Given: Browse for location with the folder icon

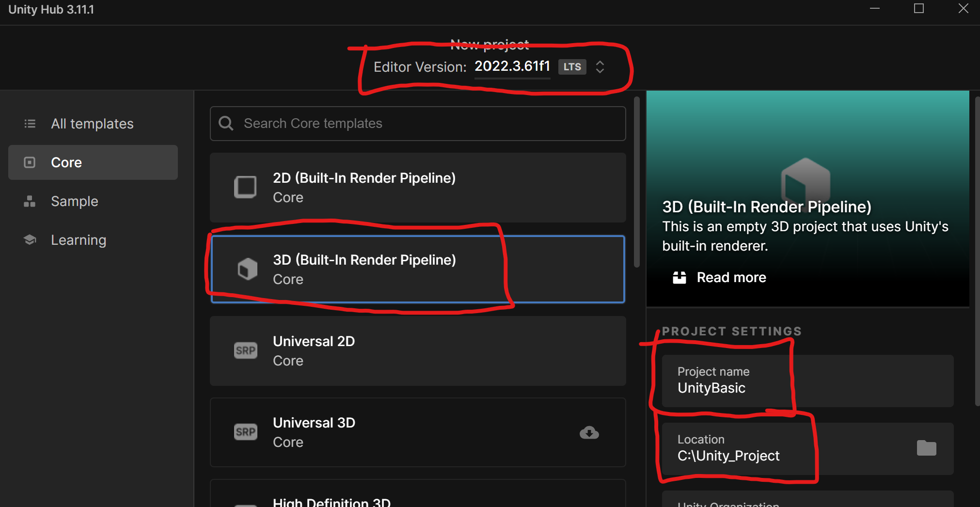Looking at the screenshot, I should point(926,448).
